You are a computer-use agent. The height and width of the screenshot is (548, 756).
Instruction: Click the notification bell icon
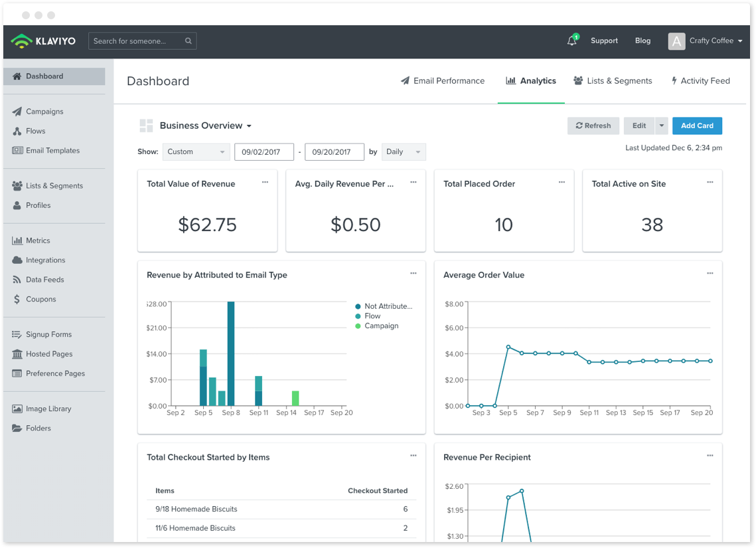tap(571, 41)
